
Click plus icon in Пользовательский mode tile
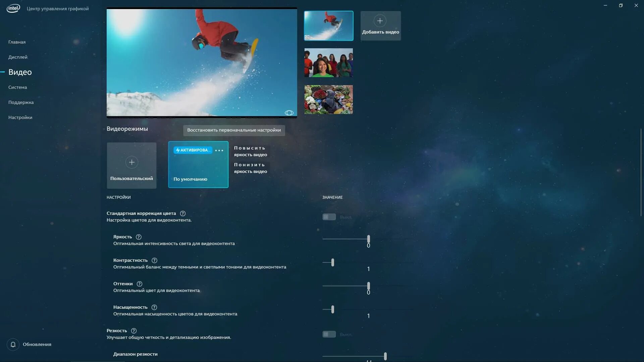(x=131, y=162)
